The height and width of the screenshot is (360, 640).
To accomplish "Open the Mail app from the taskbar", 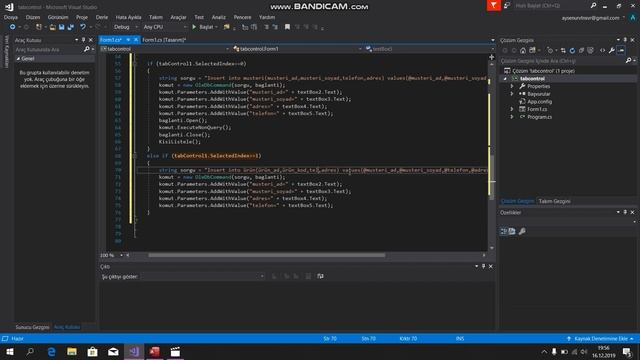I will pyautogui.click(x=113, y=352).
